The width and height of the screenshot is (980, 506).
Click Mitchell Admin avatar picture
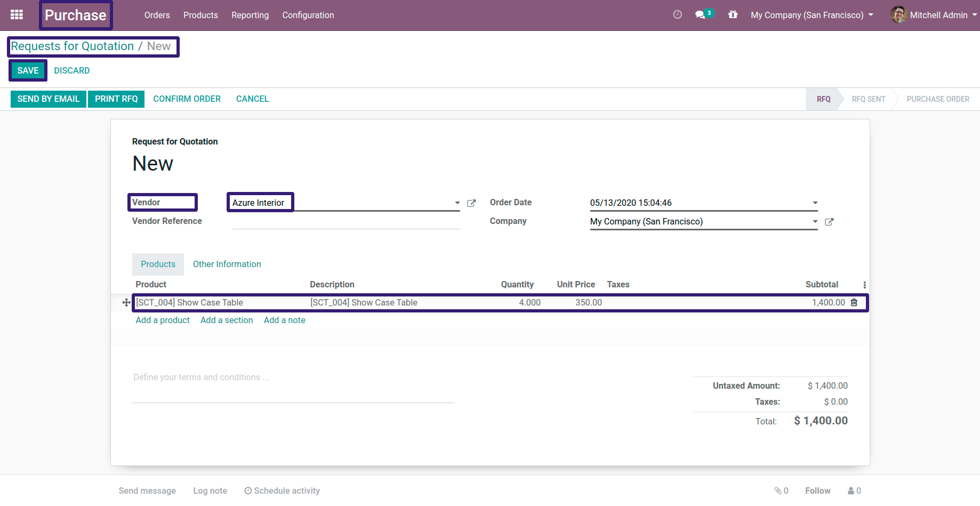[898, 15]
